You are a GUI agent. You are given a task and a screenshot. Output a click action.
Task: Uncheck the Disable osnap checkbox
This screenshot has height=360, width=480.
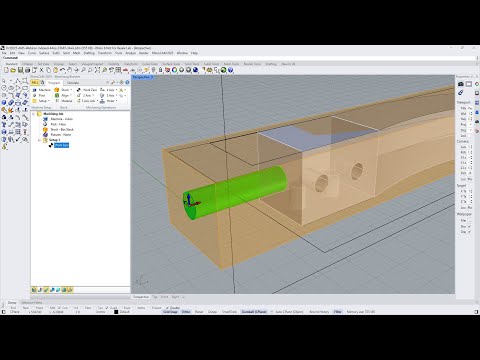tap(168, 308)
